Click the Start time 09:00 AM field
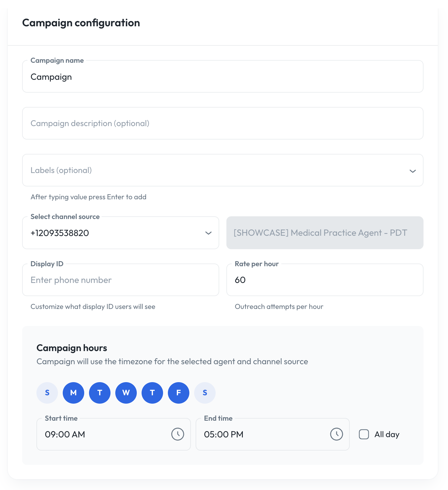Image resolution: width=448 pixels, height=490 pixels. click(x=113, y=434)
